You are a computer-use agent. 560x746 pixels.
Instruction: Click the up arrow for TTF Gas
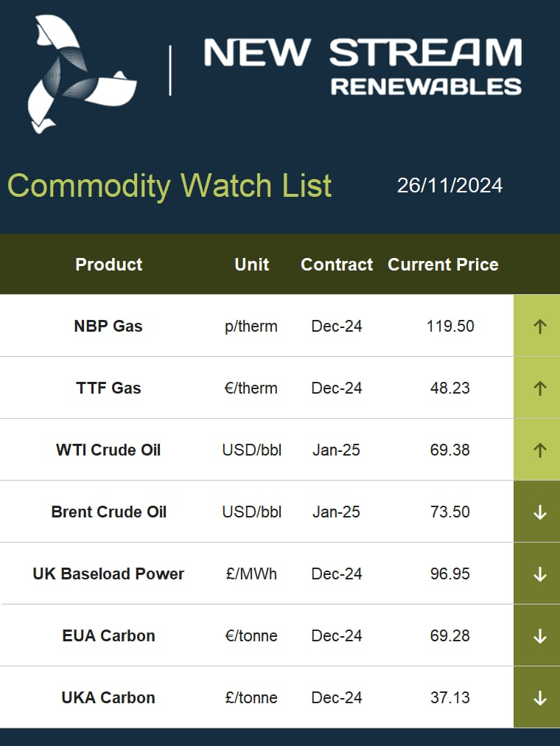point(539,388)
